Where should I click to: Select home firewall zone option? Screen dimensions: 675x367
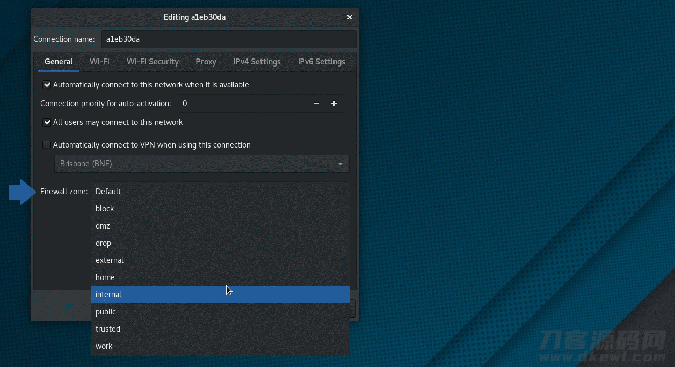coord(220,277)
